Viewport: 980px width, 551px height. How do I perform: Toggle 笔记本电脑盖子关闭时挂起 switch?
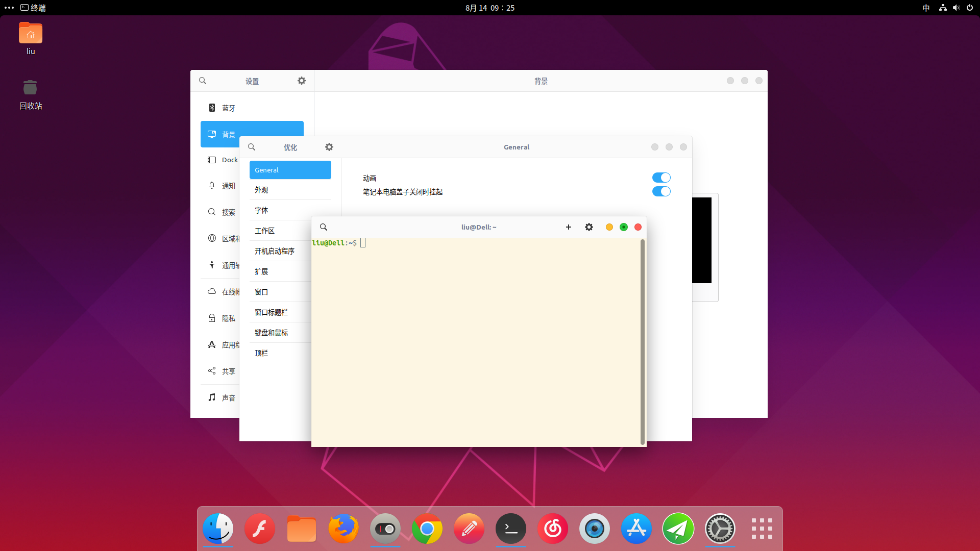coord(661,191)
